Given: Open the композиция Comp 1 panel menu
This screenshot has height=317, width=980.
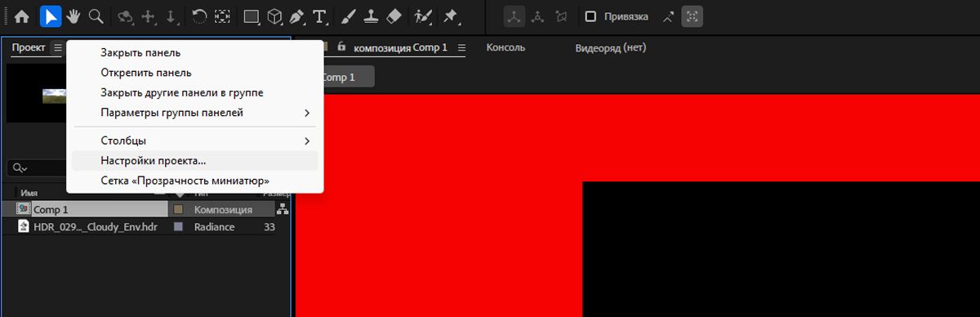Looking at the screenshot, I should [461, 47].
